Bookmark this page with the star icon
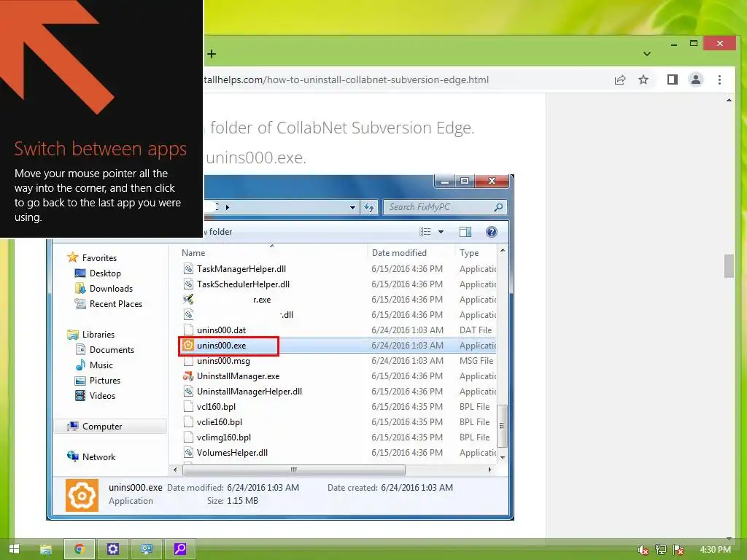747x560 pixels. point(643,79)
